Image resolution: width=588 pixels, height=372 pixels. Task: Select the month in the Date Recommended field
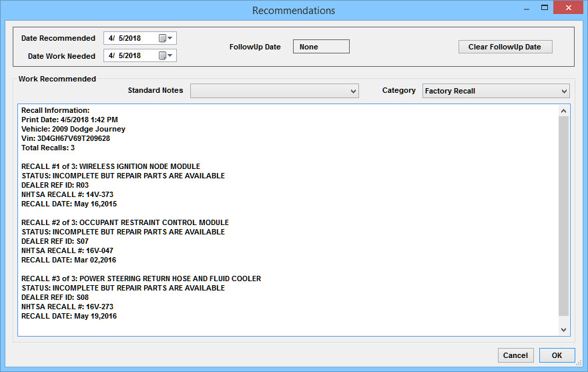(111, 38)
